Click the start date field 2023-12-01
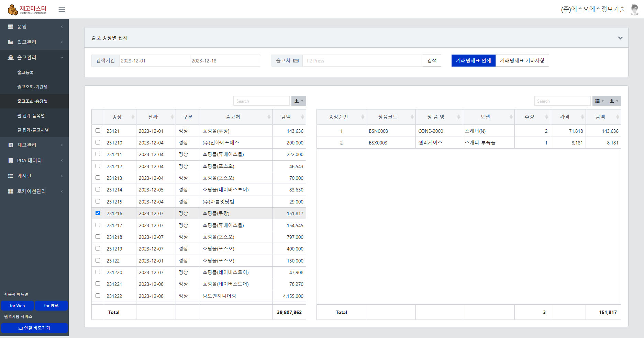644x338 pixels. point(154,61)
